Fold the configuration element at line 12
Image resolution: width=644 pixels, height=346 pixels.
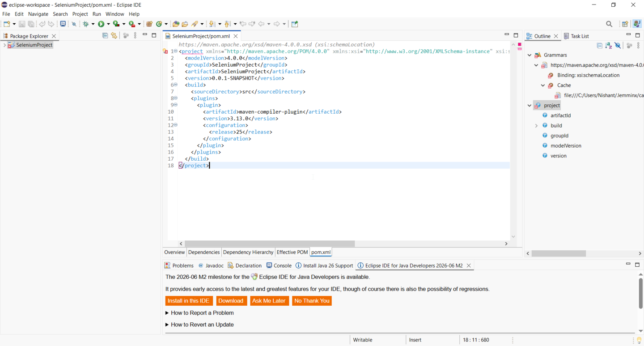[x=176, y=125]
